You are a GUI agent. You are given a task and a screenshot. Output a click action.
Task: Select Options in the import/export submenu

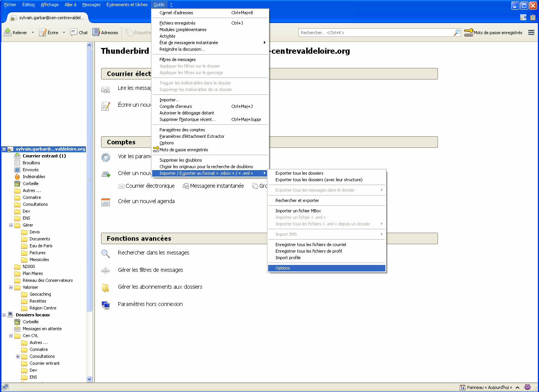point(283,268)
